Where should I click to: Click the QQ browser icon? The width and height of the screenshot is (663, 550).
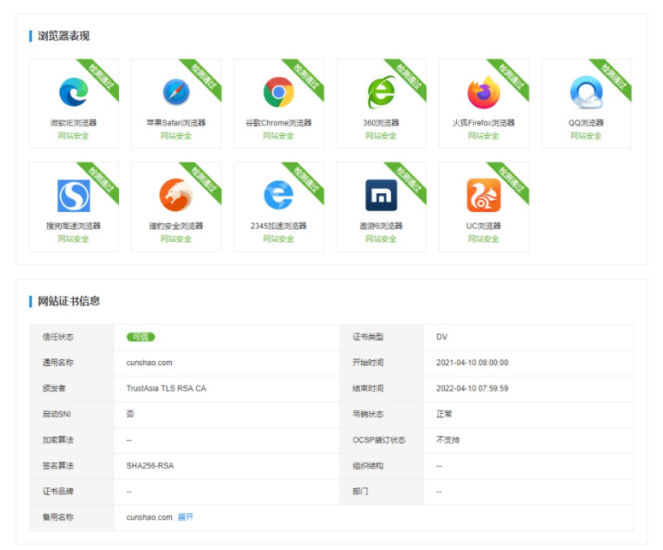586,93
